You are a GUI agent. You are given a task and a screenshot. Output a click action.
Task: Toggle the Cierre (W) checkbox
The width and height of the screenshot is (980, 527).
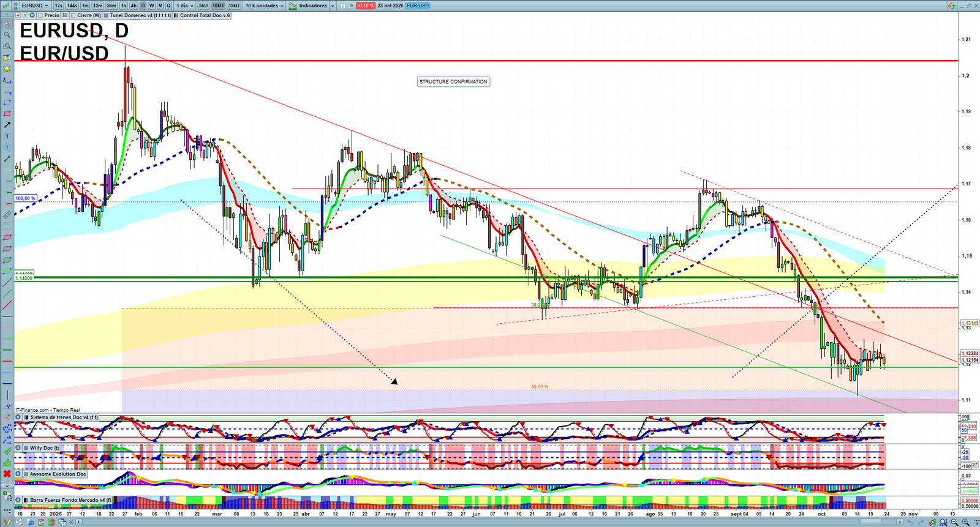(73, 15)
